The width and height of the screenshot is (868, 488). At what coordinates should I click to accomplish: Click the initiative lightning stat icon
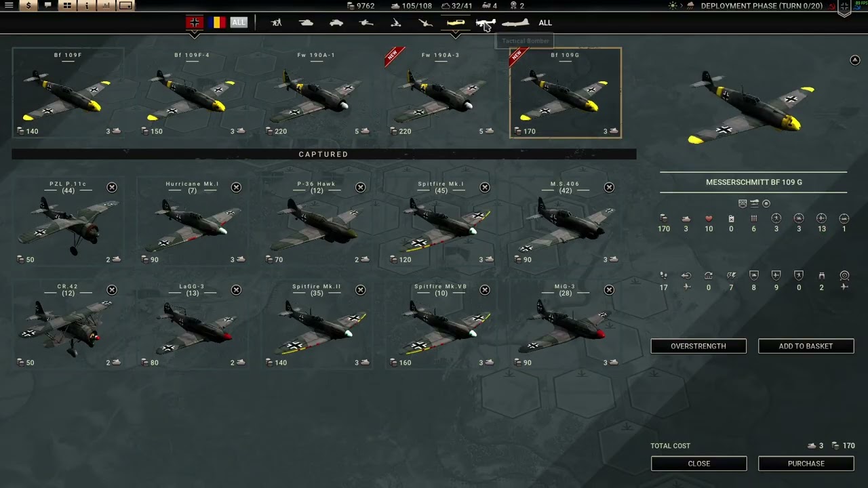pyautogui.click(x=731, y=276)
